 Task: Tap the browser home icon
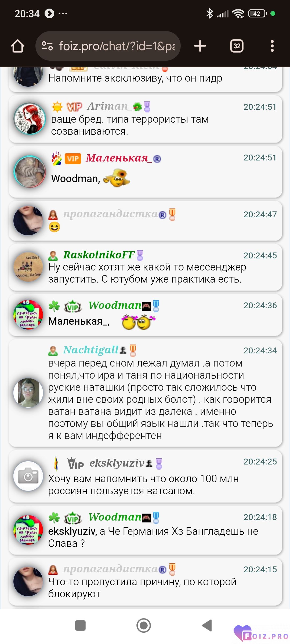click(x=18, y=46)
